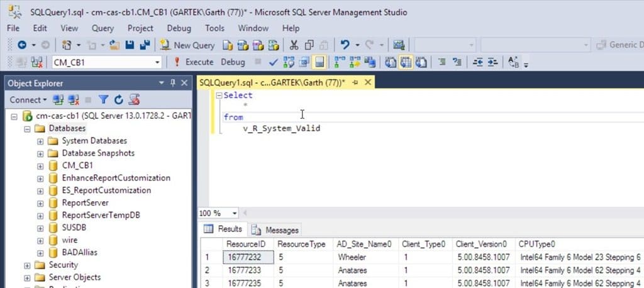
Task: Click the navigate Back arrow icon
Action: [22, 45]
